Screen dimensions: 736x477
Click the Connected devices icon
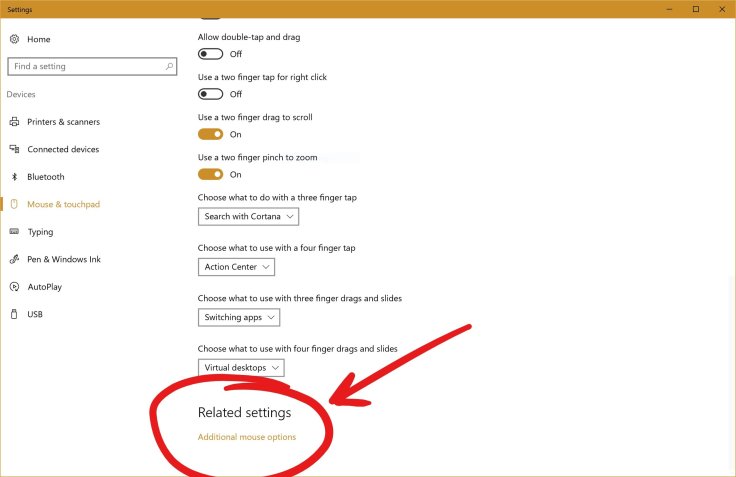point(14,149)
